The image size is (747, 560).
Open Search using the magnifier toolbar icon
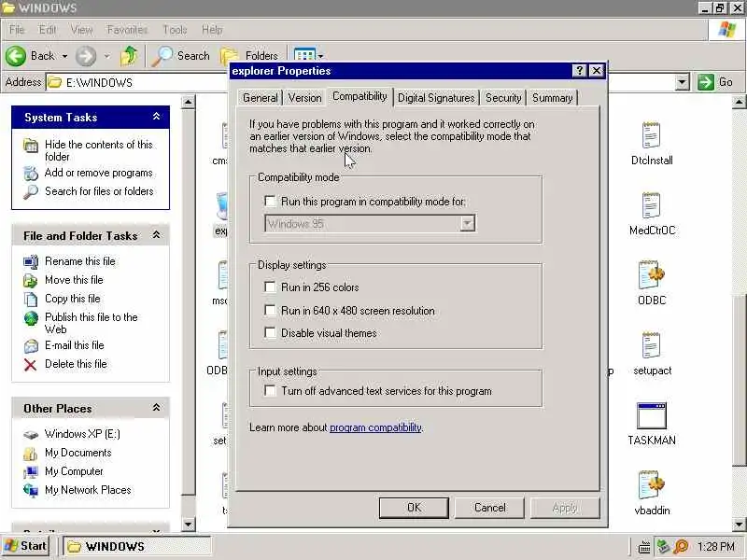click(x=162, y=56)
